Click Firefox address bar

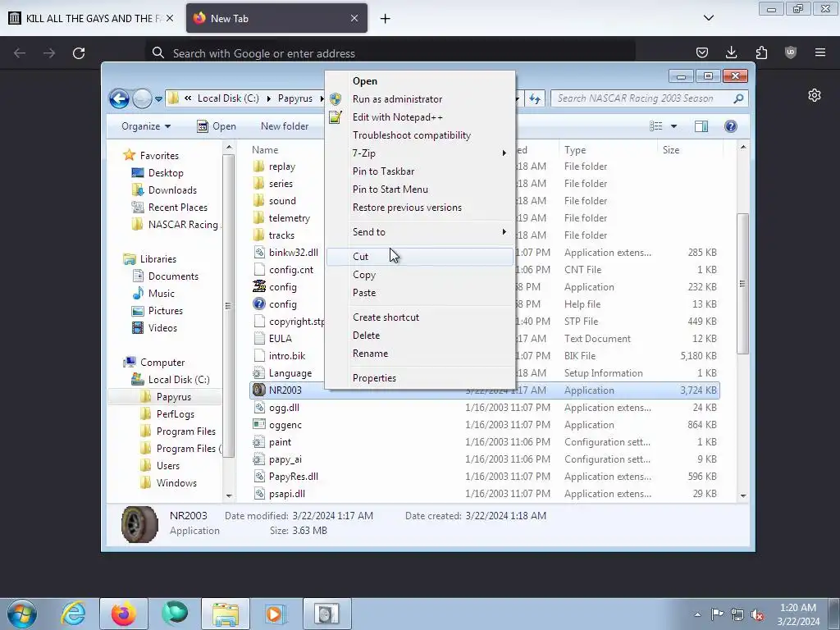[x=390, y=53]
